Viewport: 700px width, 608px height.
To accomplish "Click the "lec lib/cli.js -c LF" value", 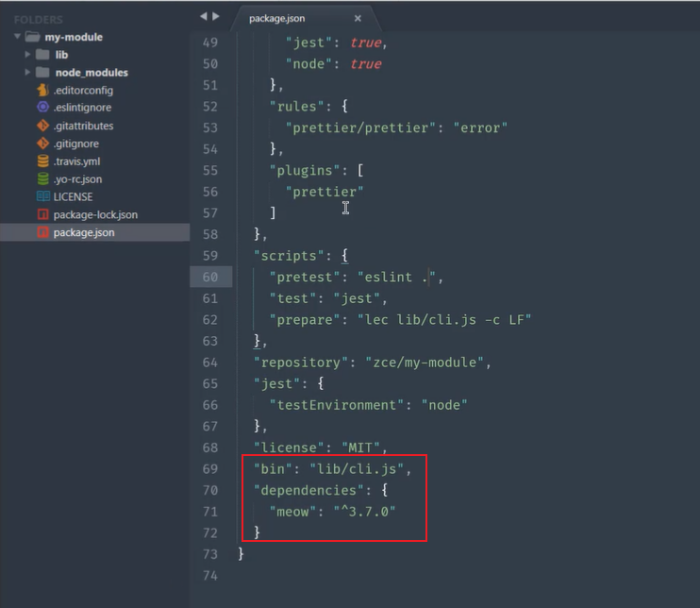I will click(444, 320).
